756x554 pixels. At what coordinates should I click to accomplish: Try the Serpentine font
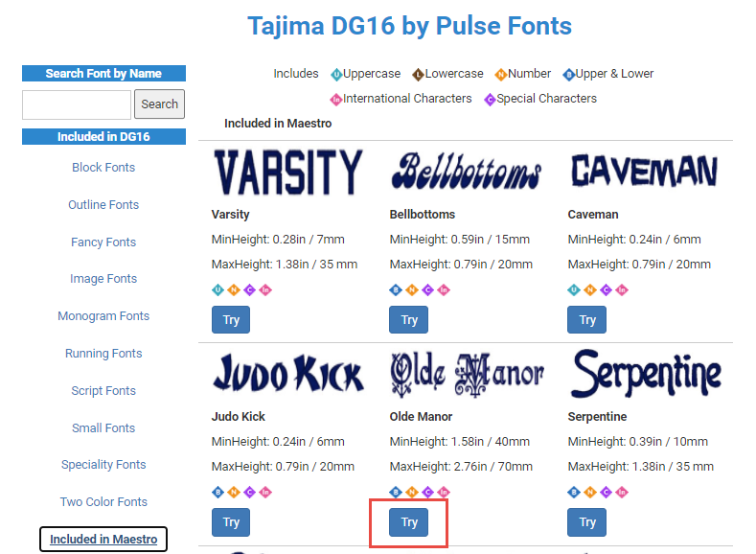tap(586, 522)
